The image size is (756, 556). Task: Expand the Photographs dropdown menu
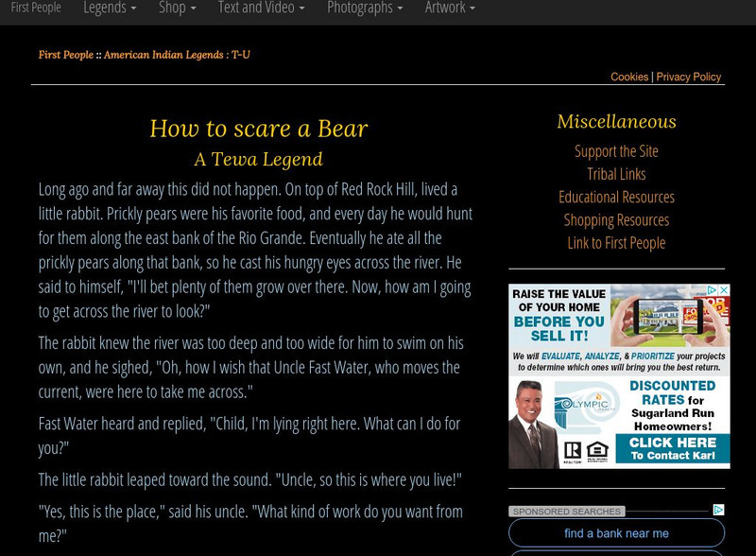[x=365, y=8]
